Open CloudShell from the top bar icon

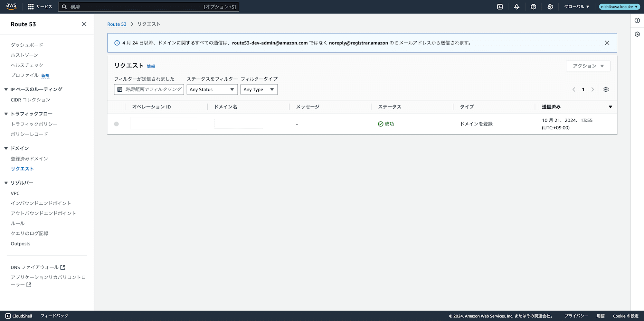pos(500,7)
